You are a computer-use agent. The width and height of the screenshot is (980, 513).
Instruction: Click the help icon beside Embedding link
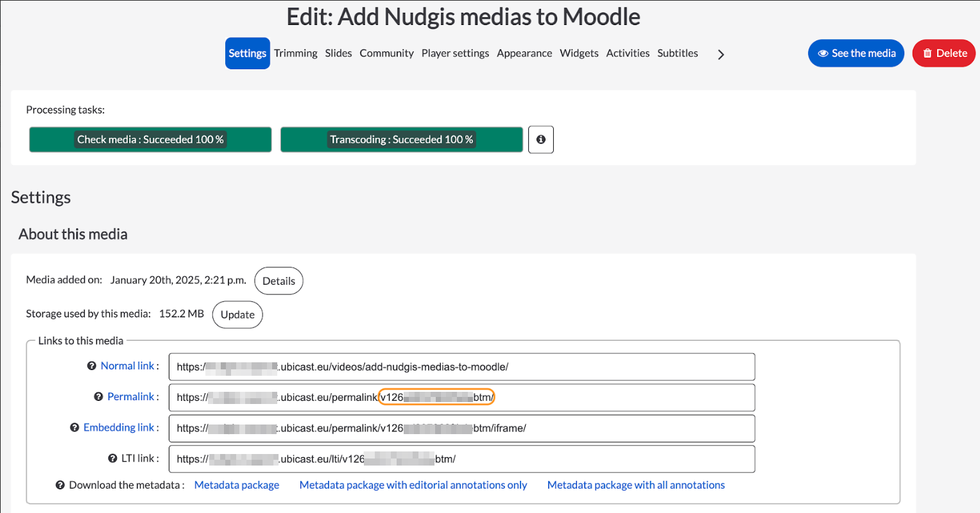click(x=74, y=428)
